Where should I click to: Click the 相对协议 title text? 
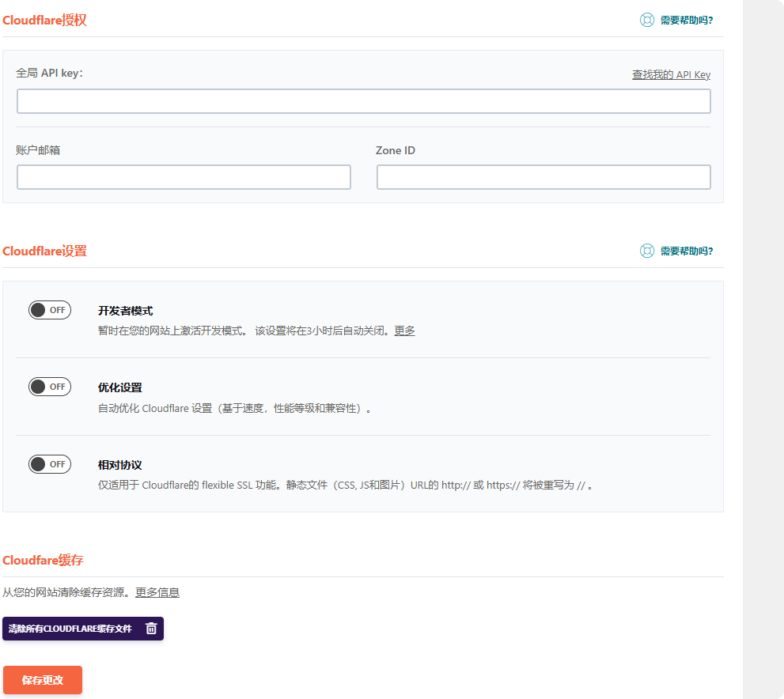pyautogui.click(x=120, y=465)
